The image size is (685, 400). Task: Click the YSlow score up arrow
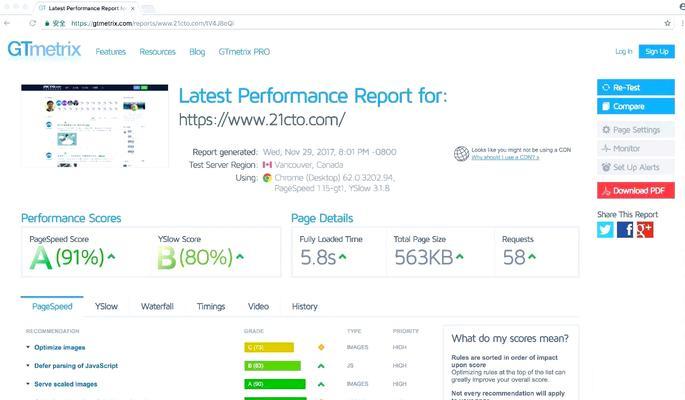(x=240, y=256)
